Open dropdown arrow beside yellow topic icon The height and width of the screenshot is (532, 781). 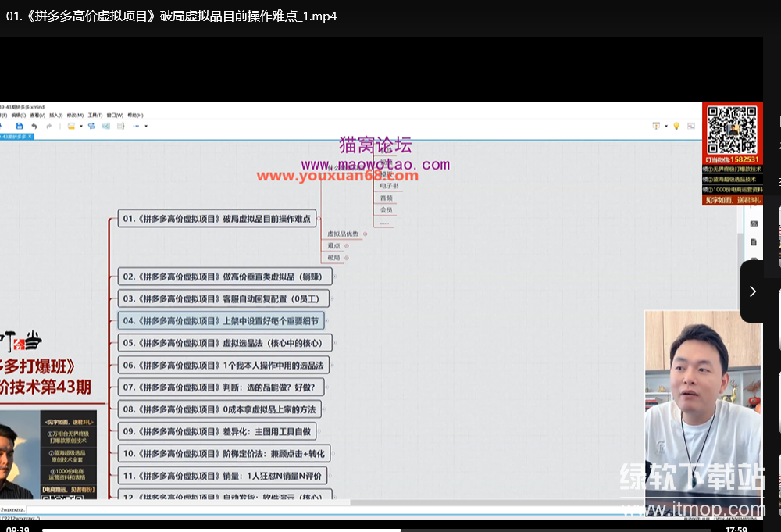point(81,126)
